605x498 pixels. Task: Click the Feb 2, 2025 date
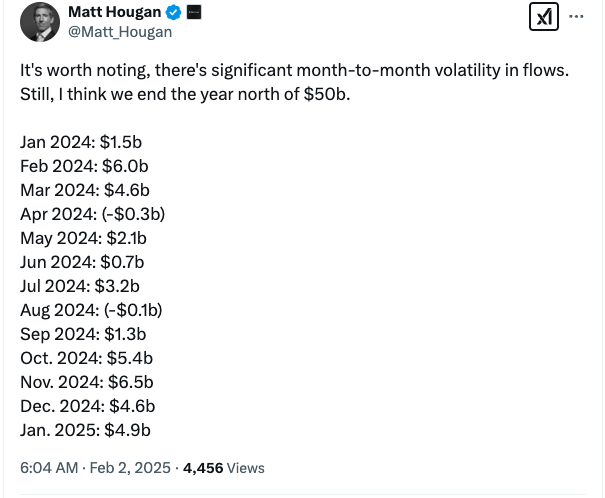click(x=133, y=467)
